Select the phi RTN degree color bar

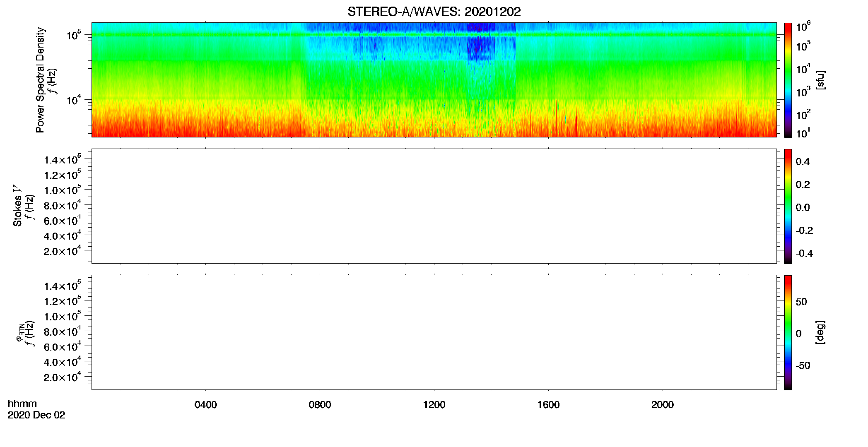click(788, 332)
